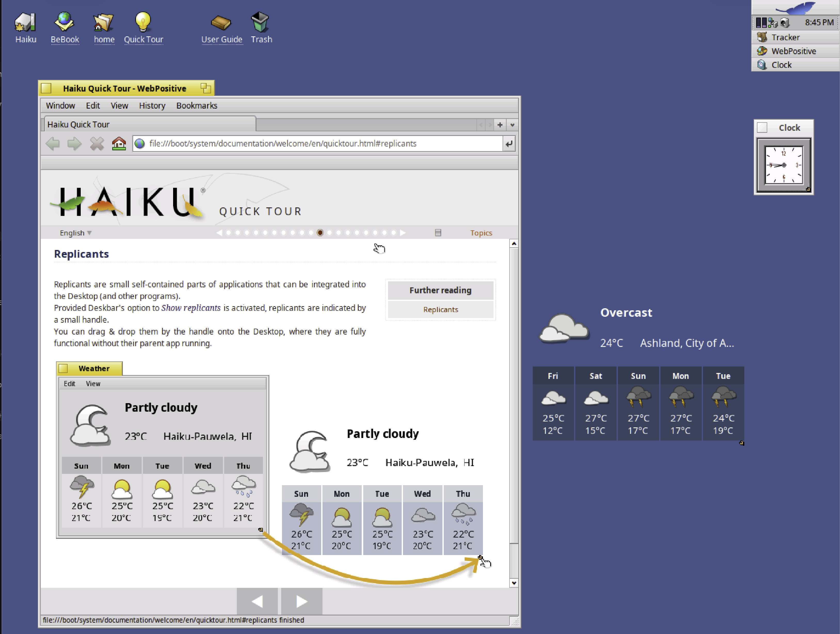Select the Haiku Quick Tour browser tab

(150, 124)
